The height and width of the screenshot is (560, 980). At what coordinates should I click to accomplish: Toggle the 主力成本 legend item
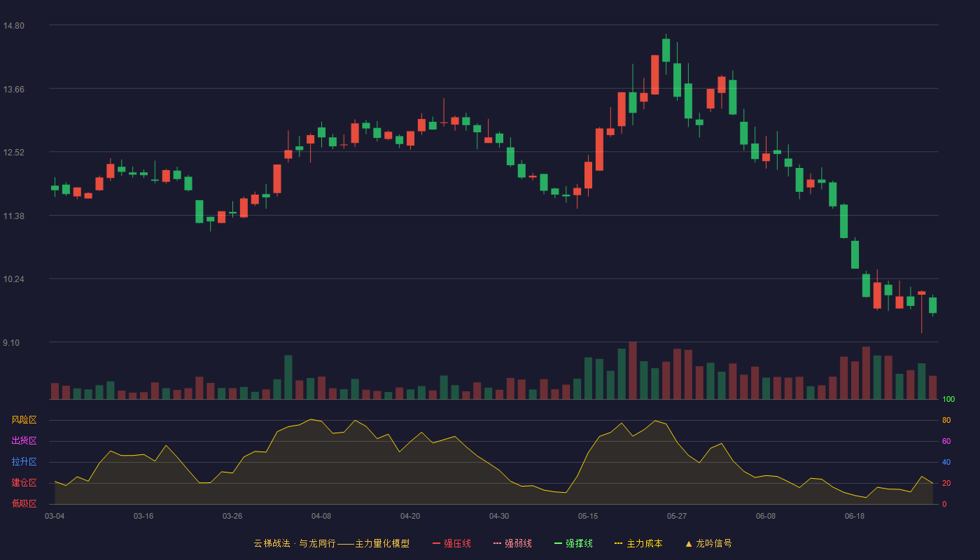(638, 543)
